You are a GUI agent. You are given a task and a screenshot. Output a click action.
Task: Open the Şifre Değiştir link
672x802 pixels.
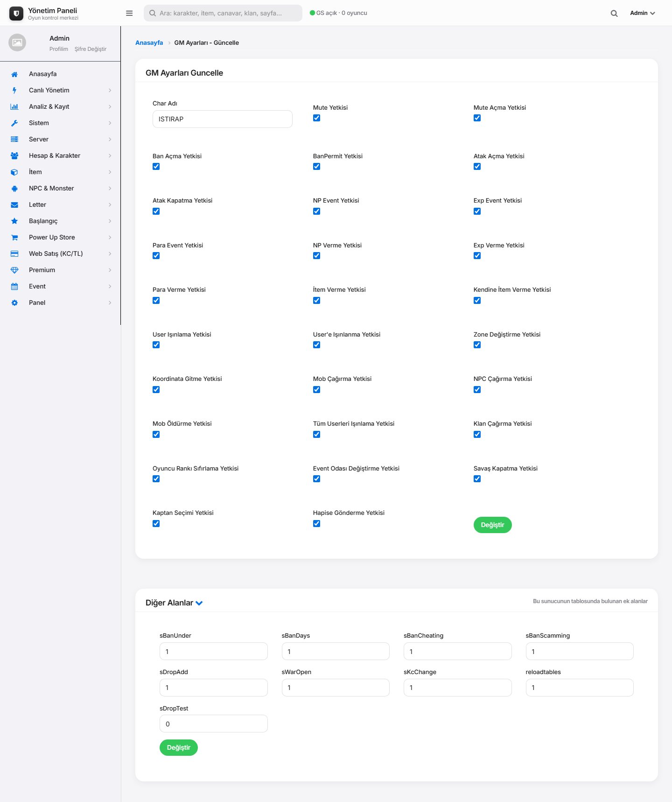(x=91, y=49)
